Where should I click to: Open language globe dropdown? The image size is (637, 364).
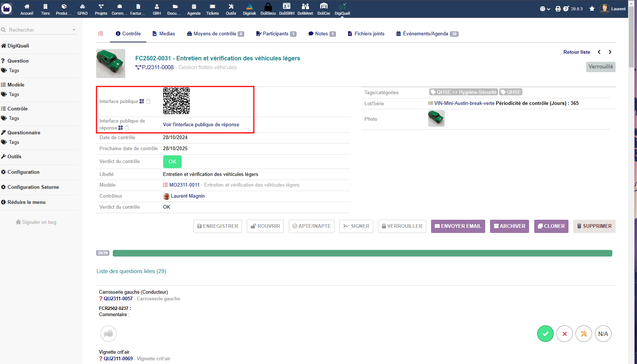tap(545, 9)
